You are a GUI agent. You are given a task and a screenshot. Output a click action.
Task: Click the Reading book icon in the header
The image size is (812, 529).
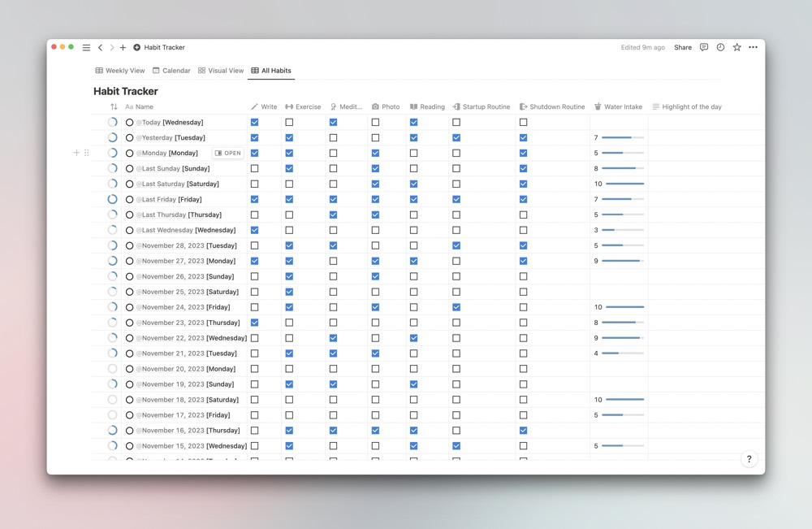point(416,106)
